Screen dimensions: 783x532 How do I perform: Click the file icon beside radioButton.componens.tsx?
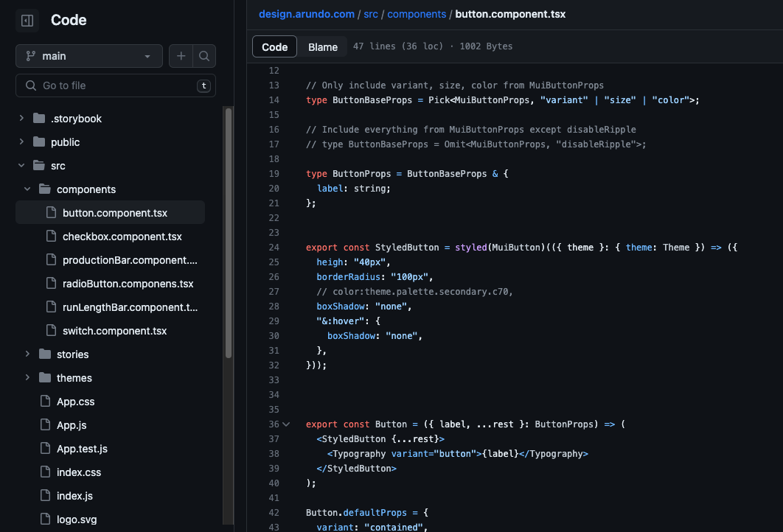point(51,283)
